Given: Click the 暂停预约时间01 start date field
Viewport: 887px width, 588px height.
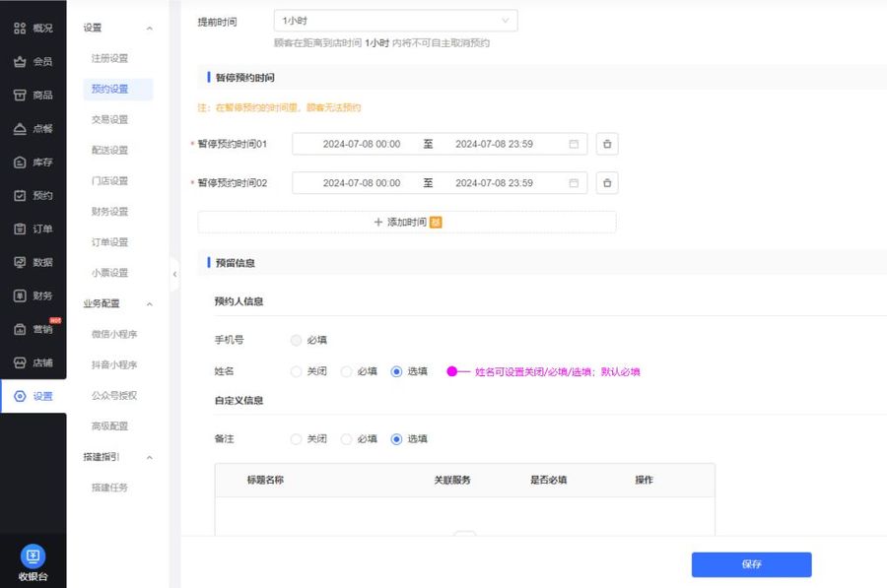Looking at the screenshot, I should point(361,144).
